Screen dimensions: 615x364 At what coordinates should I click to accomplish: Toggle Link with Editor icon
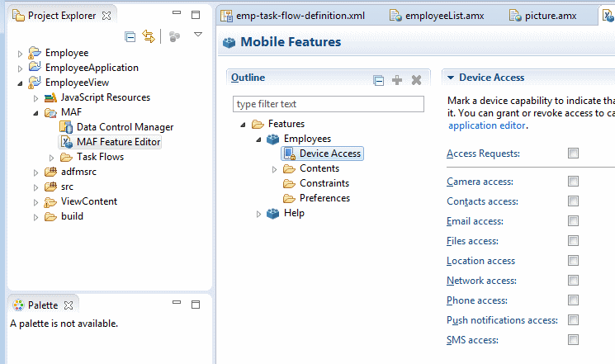(x=149, y=36)
